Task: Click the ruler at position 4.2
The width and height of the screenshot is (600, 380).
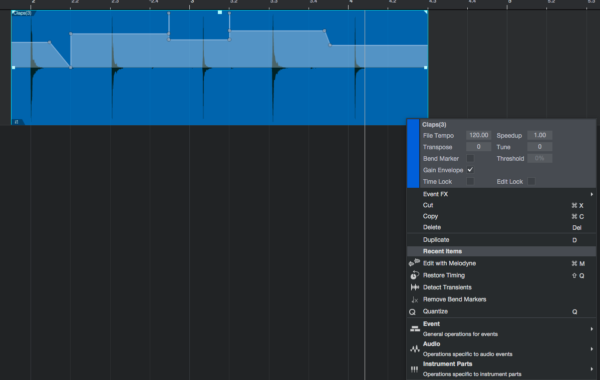Action: 392,3
